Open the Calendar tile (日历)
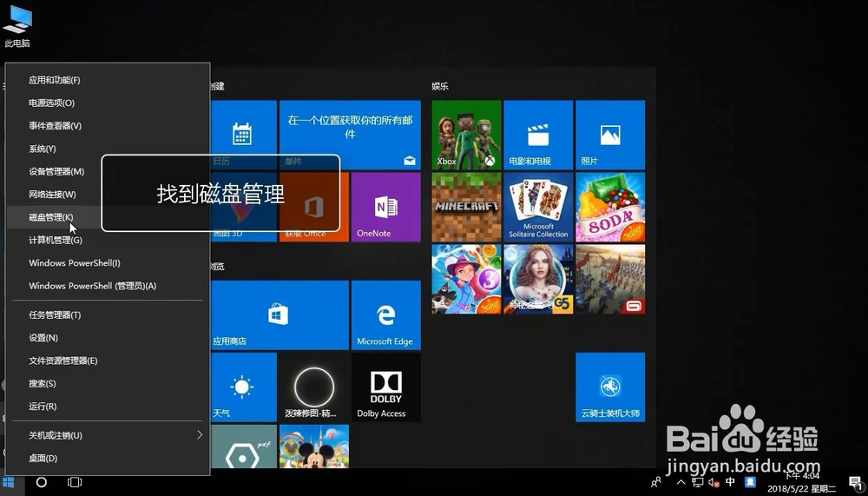 click(244, 135)
